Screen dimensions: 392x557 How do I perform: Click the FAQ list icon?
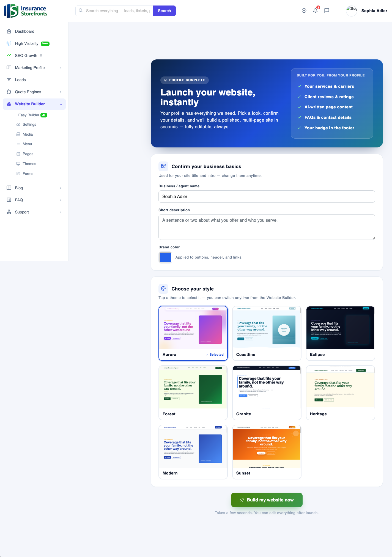[9, 200]
